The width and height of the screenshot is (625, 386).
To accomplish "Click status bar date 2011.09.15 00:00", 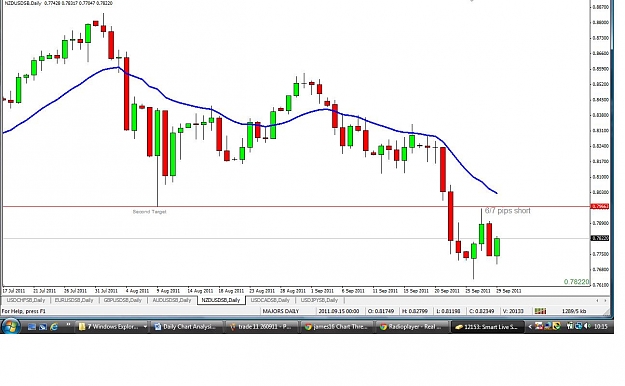I will click(339, 311).
